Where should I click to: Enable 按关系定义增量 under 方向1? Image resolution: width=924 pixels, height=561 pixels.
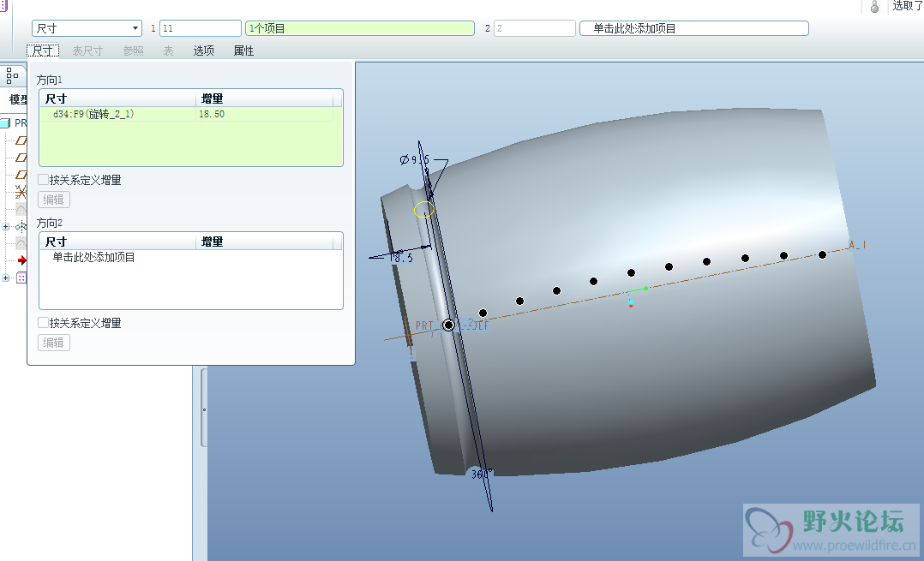[x=43, y=180]
